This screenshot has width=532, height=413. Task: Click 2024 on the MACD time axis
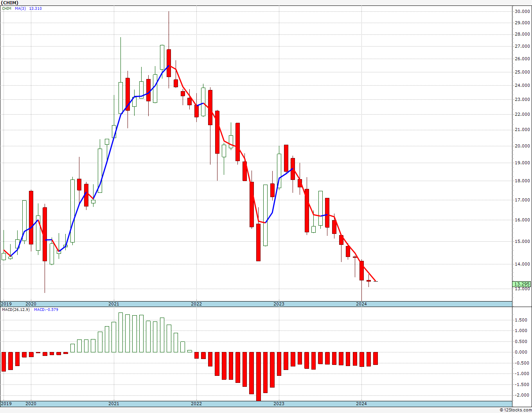tap(361, 404)
